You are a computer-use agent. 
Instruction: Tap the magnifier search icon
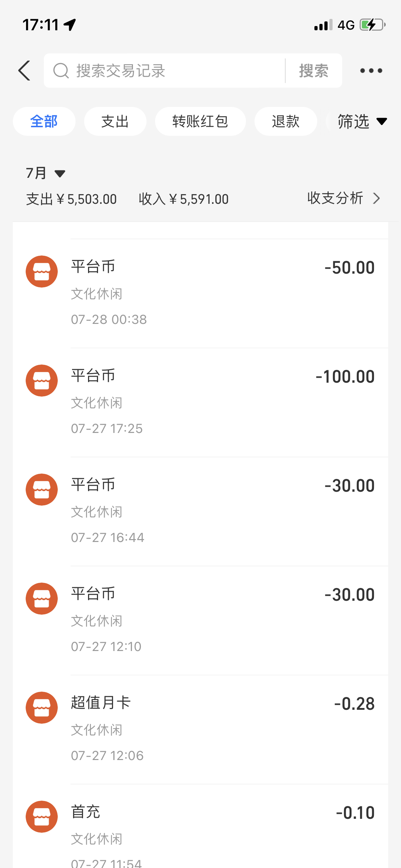click(x=61, y=71)
